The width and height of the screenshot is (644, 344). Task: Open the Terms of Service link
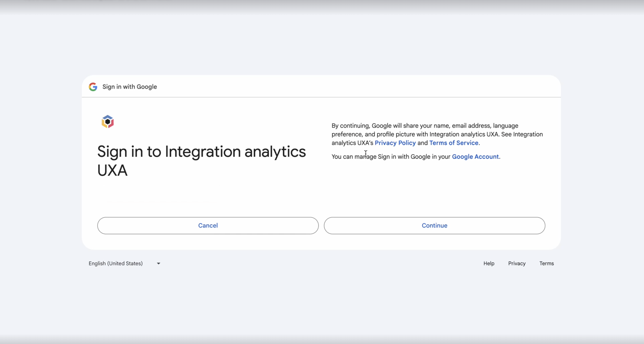pos(454,143)
